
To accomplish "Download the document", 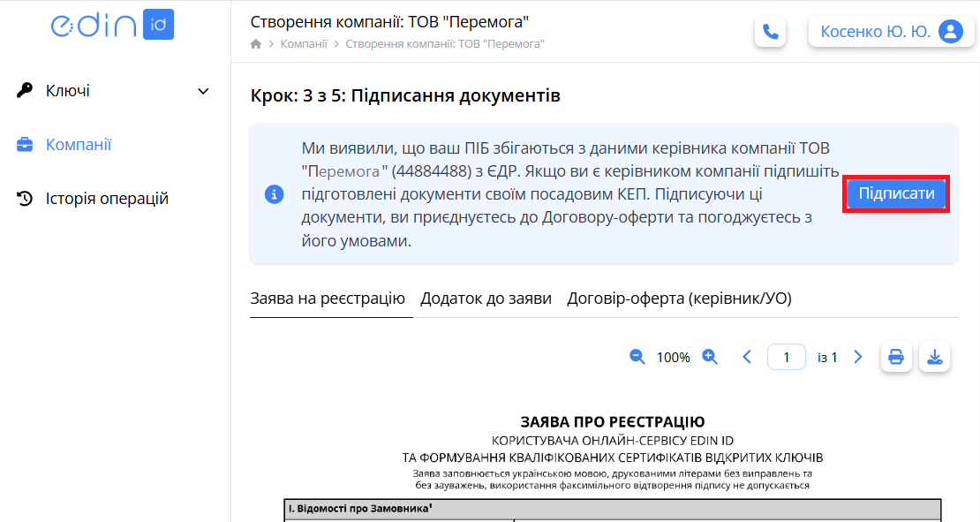I will coord(934,357).
